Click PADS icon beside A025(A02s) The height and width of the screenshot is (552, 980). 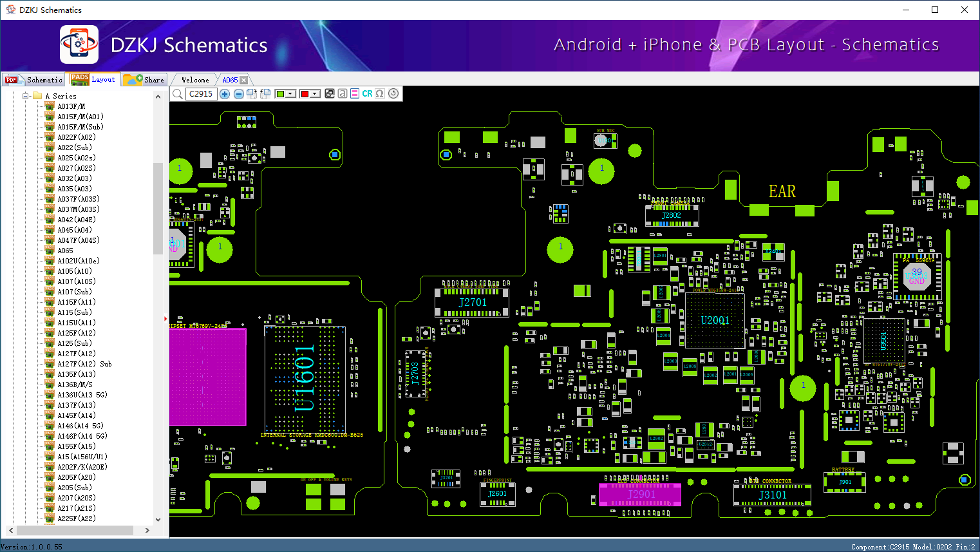50,158
